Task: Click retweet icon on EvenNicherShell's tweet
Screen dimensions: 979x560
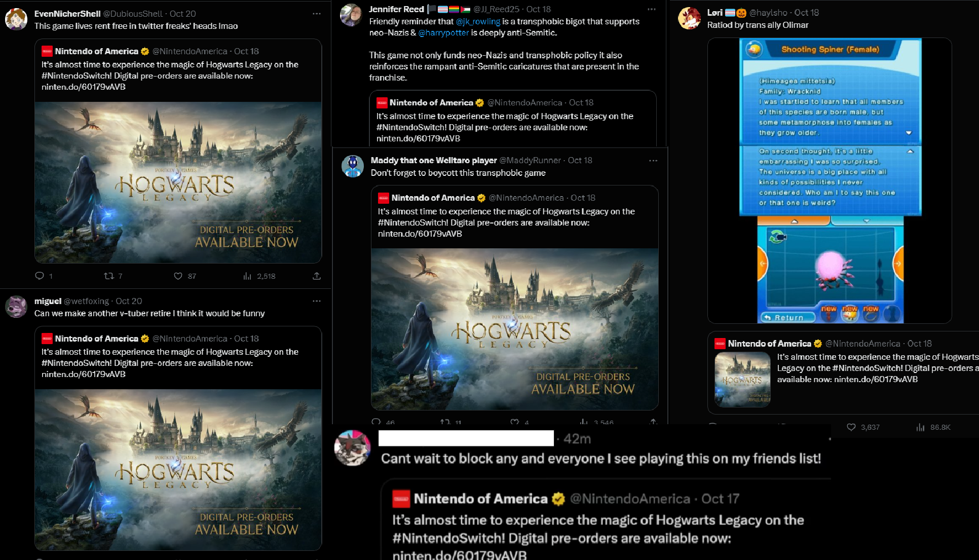Action: 108,276
